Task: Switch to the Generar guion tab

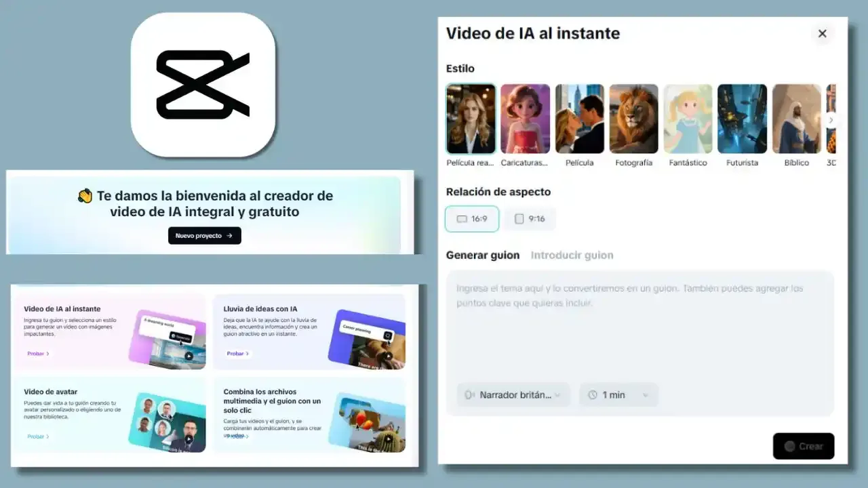Action: tap(483, 256)
